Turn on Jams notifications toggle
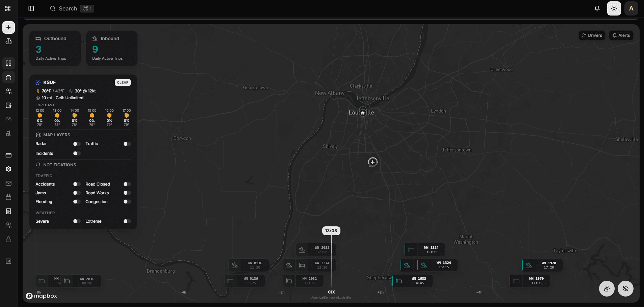 tap(77, 193)
